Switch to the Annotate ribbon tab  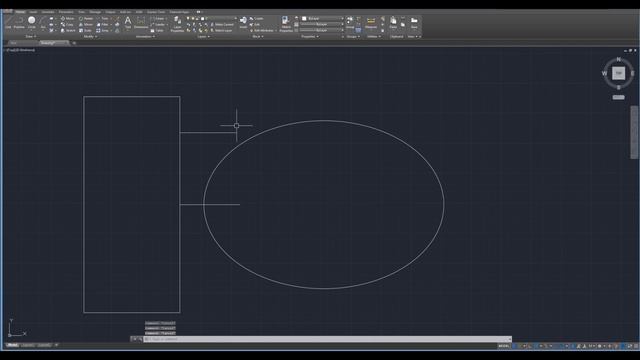click(48, 12)
